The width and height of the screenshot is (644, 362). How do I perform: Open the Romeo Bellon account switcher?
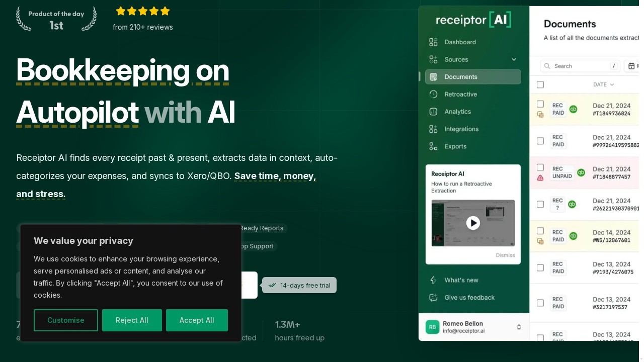point(519,327)
